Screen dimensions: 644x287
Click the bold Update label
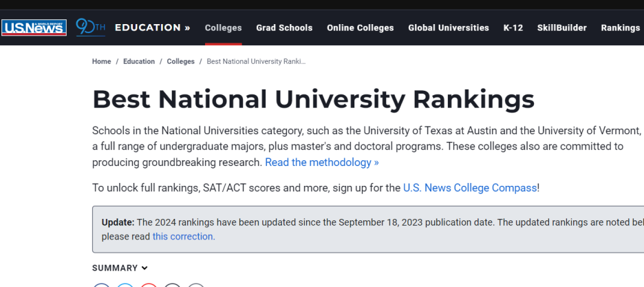(118, 222)
